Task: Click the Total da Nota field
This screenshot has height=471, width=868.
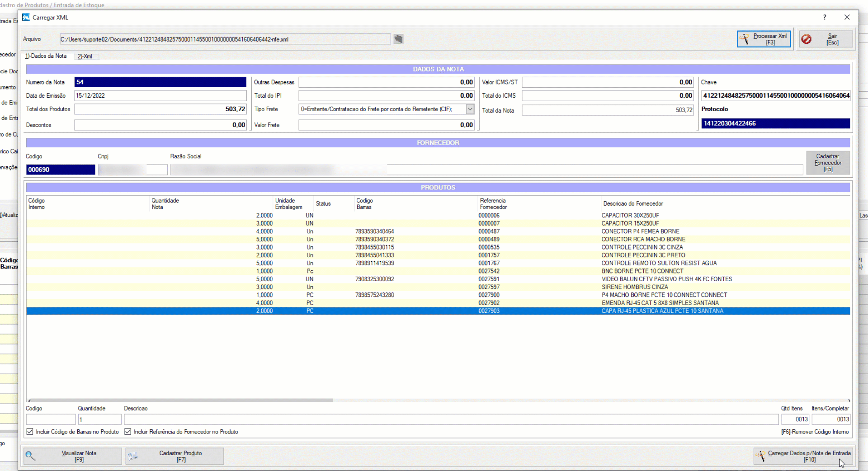Action: pyautogui.click(x=608, y=110)
